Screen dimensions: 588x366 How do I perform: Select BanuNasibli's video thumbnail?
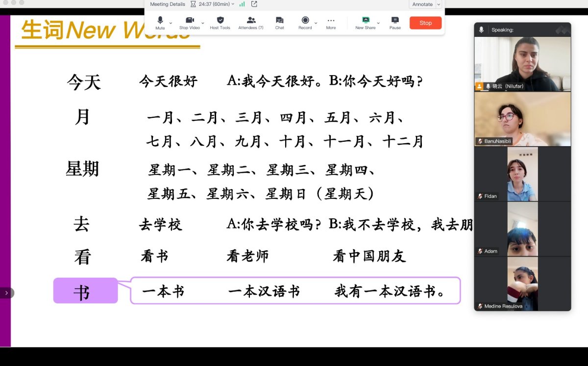[522, 119]
